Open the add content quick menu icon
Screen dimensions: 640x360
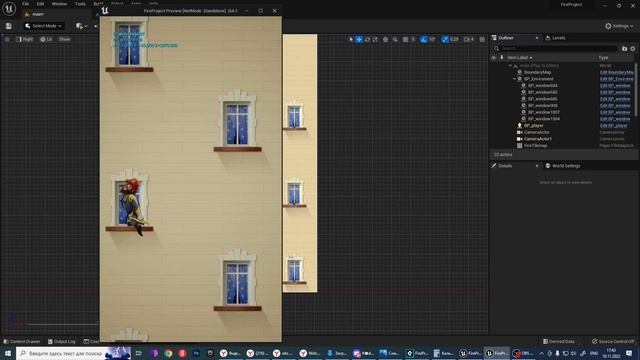coord(81,26)
